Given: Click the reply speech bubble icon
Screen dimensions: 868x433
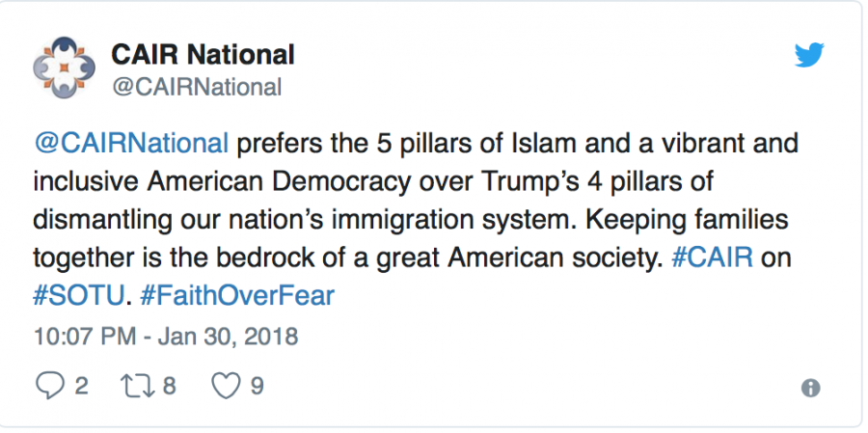Looking at the screenshot, I should [x=47, y=386].
